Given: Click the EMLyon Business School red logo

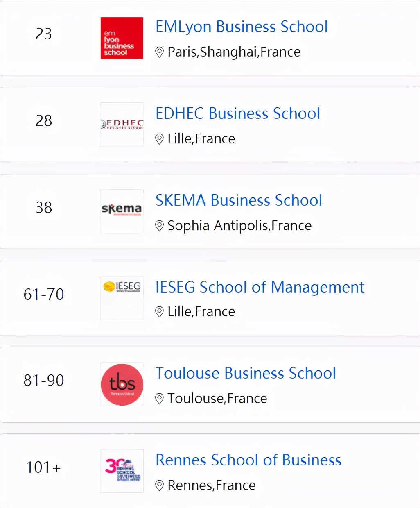Looking at the screenshot, I should point(122,38).
